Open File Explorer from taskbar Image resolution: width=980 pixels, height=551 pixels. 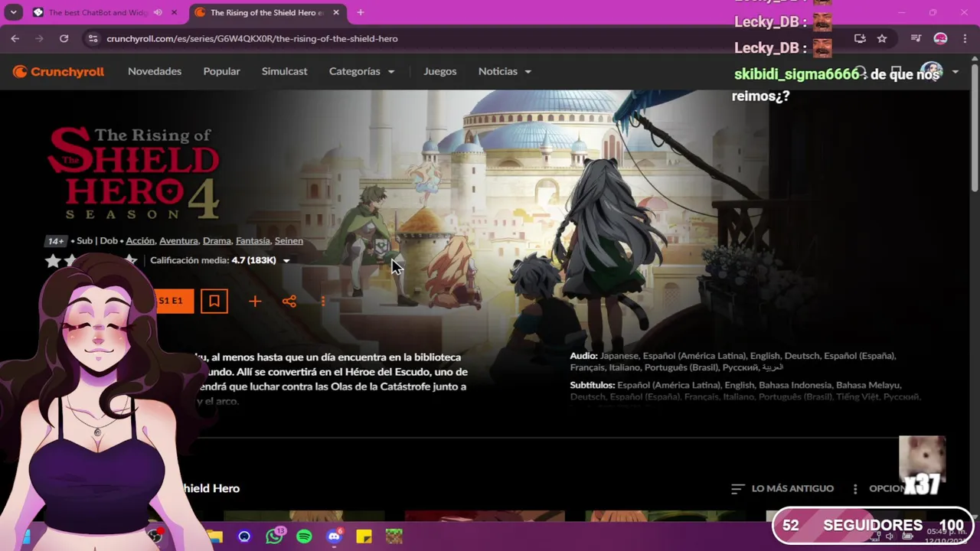coord(214,536)
